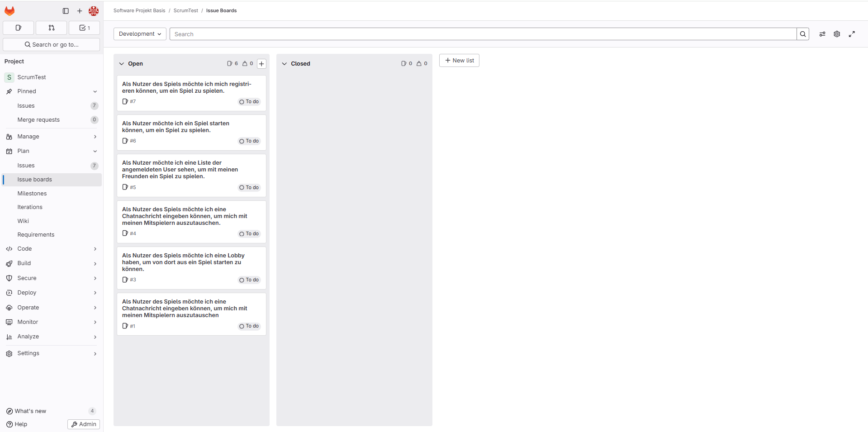
Task: Click the board Search input field
Action: click(483, 34)
